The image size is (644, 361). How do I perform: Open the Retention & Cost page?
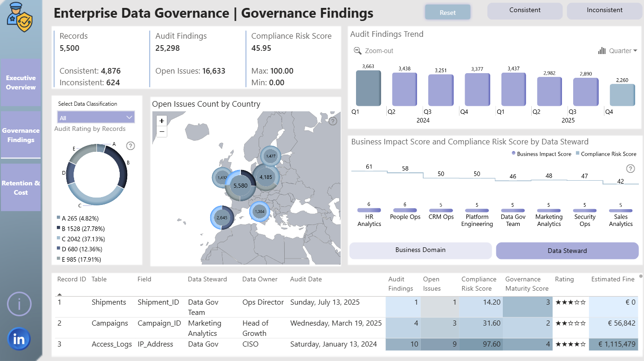coord(21,188)
